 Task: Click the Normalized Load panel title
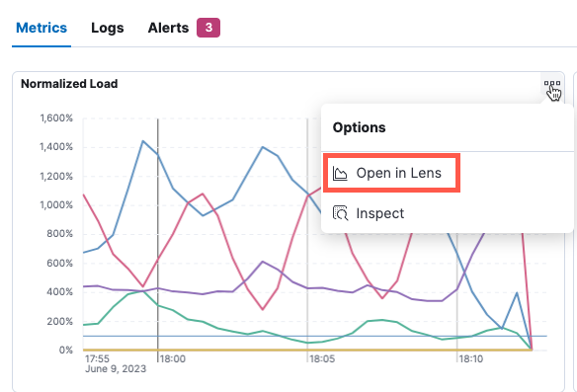pos(69,84)
